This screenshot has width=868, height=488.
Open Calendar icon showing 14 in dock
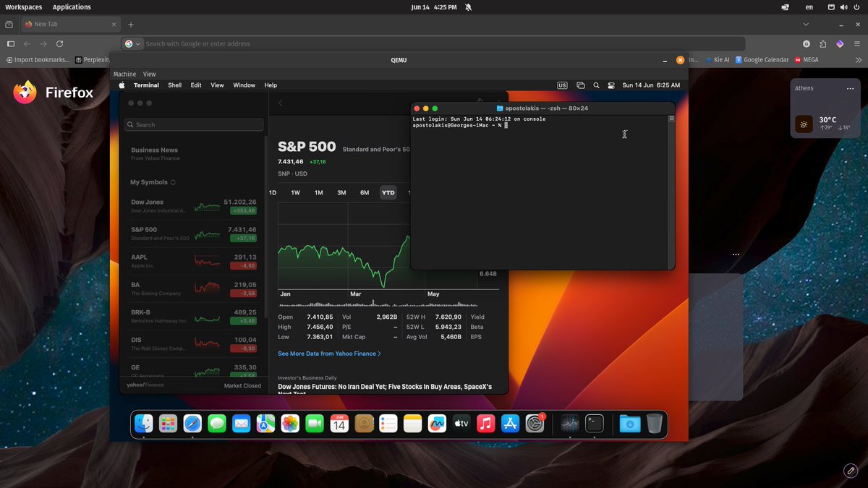click(339, 424)
